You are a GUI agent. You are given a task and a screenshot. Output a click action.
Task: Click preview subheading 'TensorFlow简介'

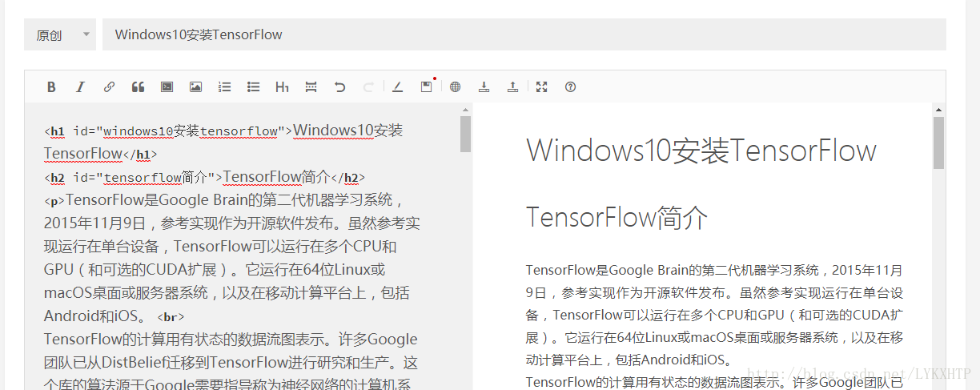tap(617, 218)
